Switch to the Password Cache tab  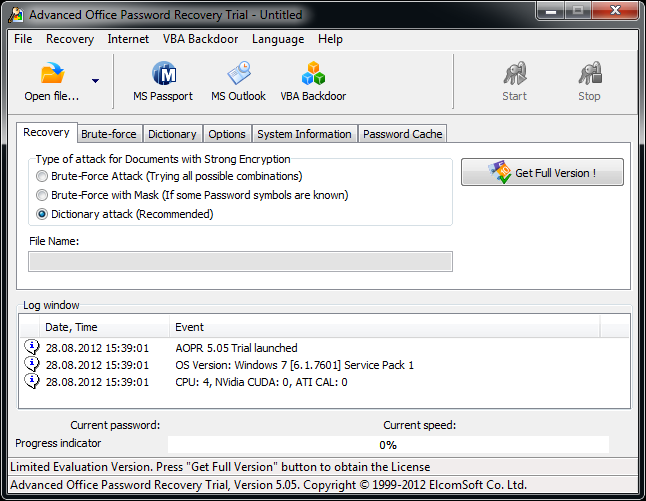pyautogui.click(x=403, y=134)
